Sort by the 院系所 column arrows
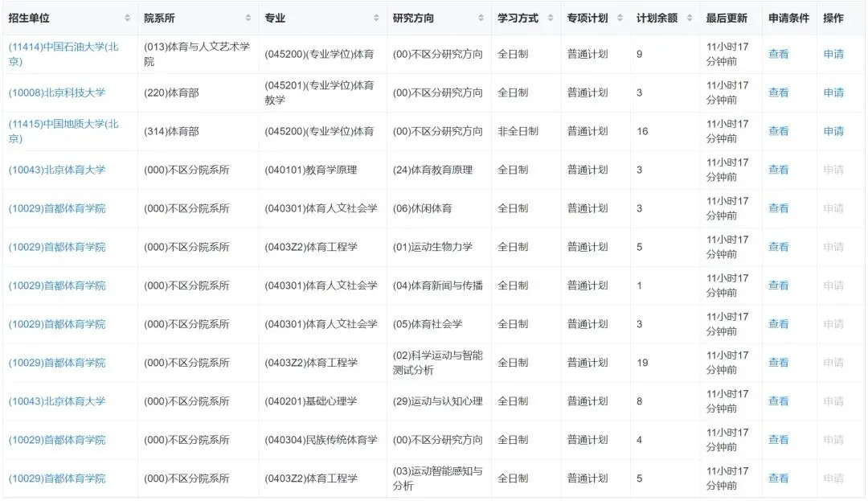The width and height of the screenshot is (868, 501). pyautogui.click(x=248, y=18)
